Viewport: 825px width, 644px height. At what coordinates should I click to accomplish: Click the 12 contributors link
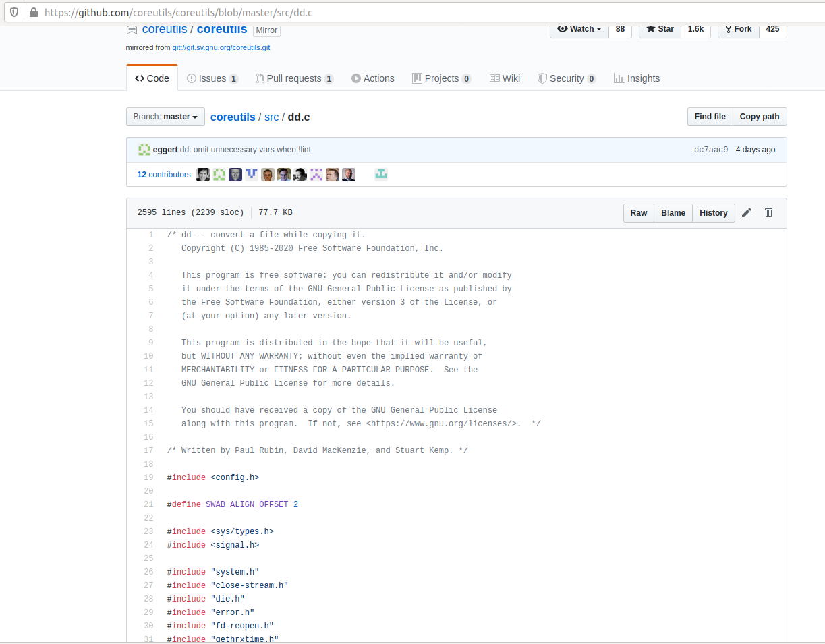[x=164, y=175]
